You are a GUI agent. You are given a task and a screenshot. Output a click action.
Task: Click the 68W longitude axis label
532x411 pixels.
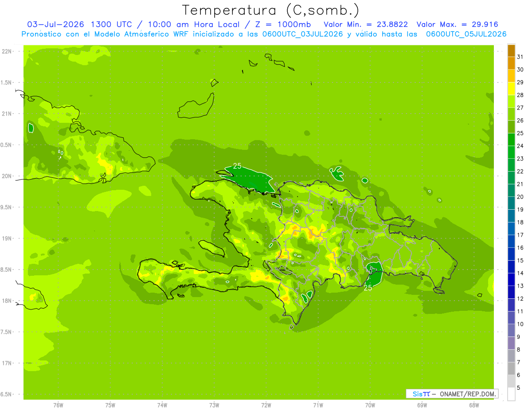(x=474, y=405)
